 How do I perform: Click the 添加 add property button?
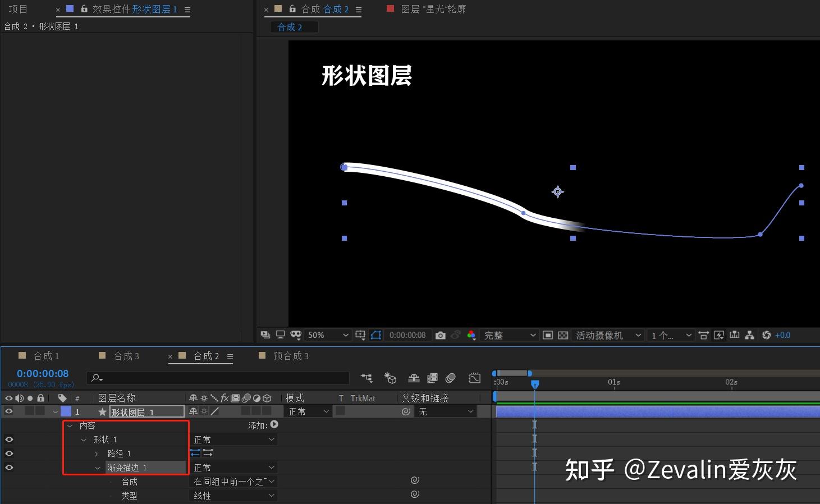(x=273, y=425)
